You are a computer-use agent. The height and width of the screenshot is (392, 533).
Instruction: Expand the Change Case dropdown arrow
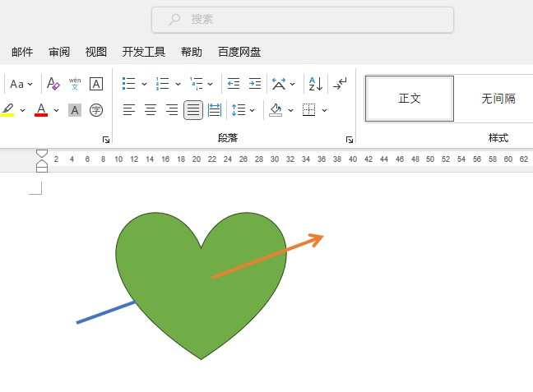(30, 84)
